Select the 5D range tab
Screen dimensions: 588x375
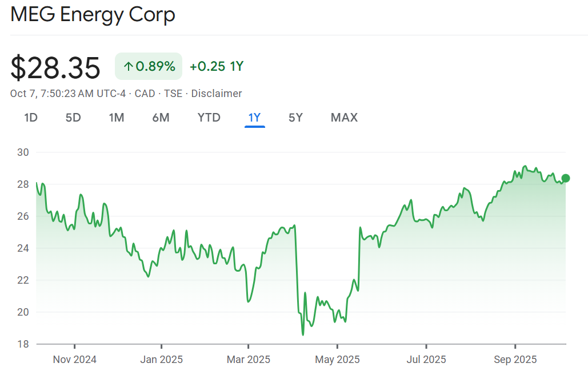coord(73,118)
